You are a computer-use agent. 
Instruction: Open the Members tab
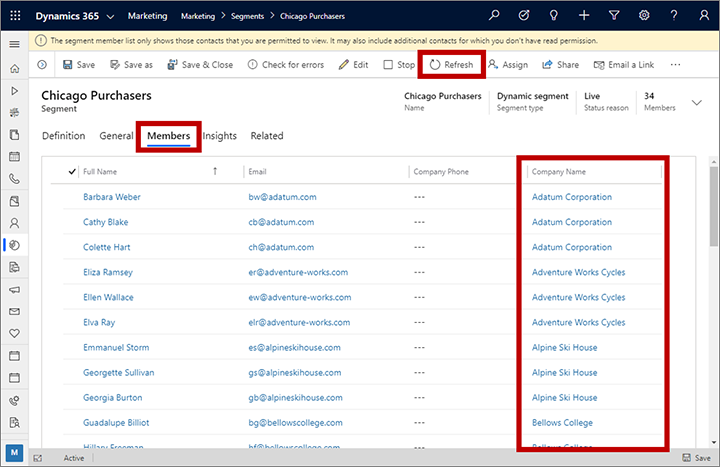[169, 136]
